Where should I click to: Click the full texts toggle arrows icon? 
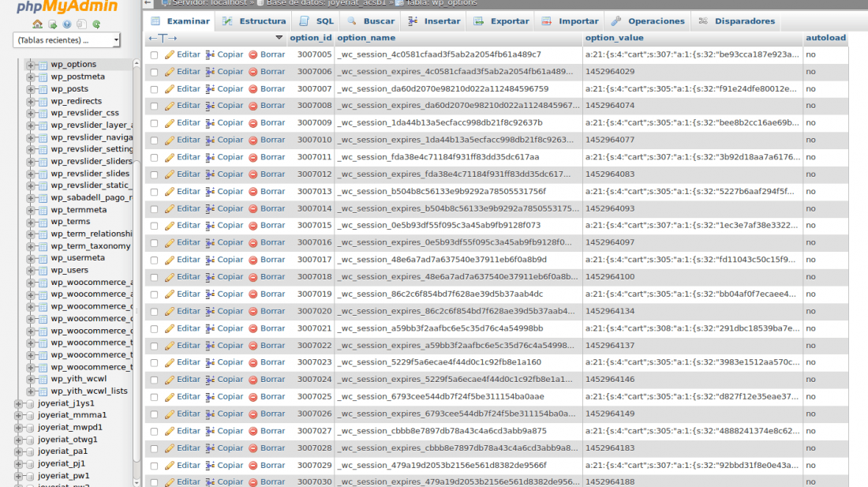click(x=163, y=38)
